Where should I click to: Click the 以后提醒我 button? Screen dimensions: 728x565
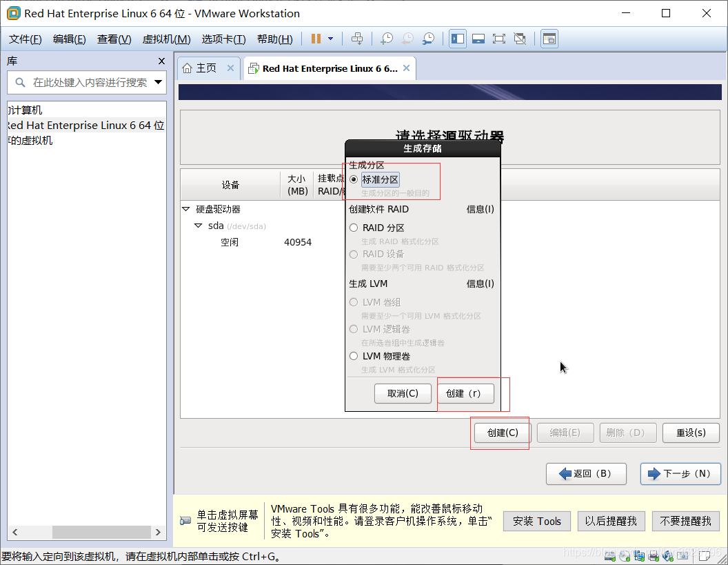pyautogui.click(x=611, y=522)
